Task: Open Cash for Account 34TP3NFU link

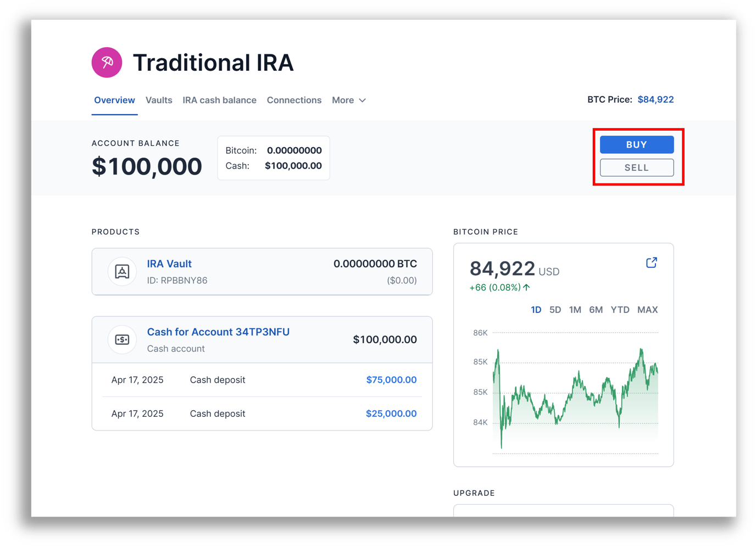Action: [x=218, y=332]
